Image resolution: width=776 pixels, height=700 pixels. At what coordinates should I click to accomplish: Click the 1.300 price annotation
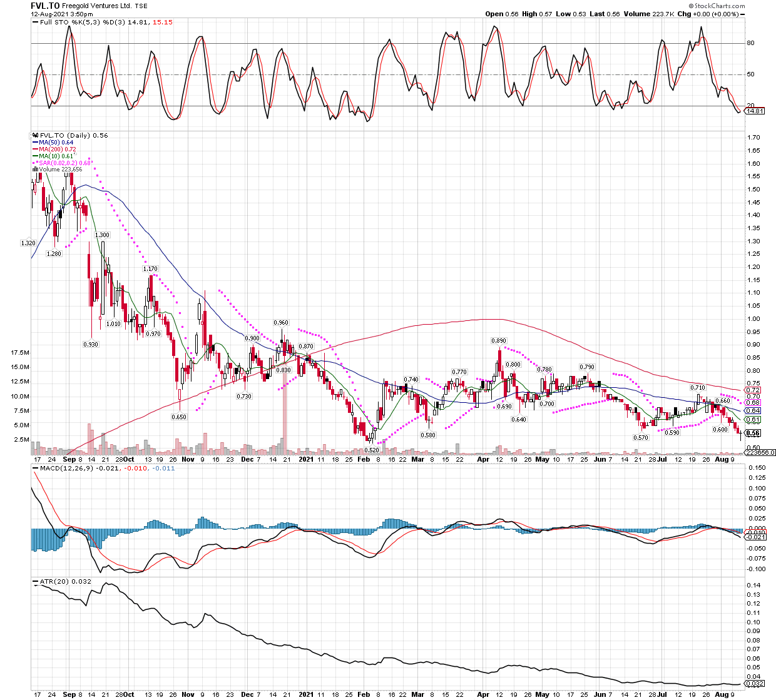102,235
